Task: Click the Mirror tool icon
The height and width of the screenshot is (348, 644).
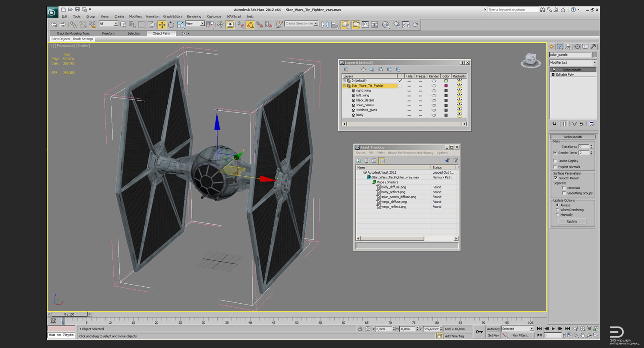Action: (325, 25)
